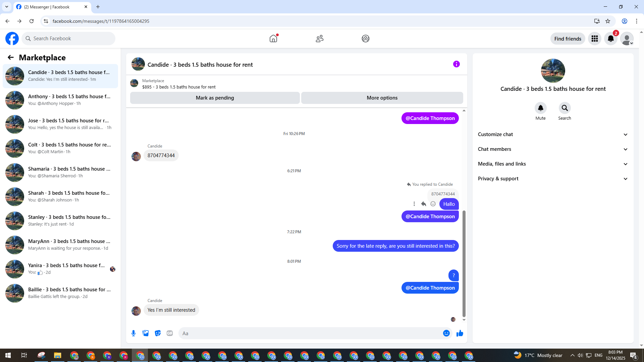
Task: Click the reply arrow next to Hallo
Action: point(424,204)
